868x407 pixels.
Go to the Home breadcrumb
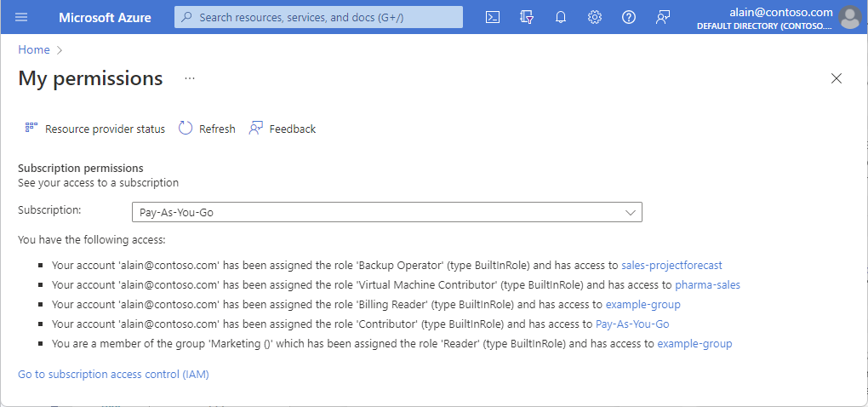coord(34,50)
